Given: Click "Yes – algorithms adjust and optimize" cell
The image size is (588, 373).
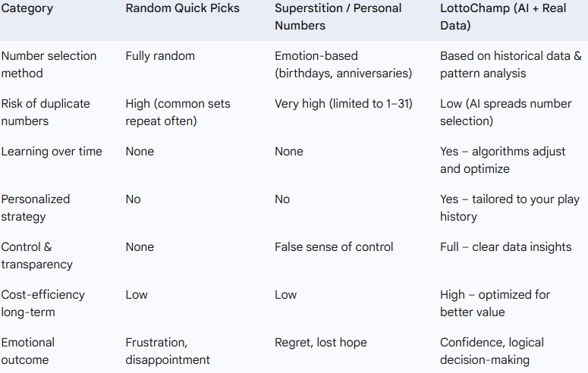Looking at the screenshot, I should 502,160.
